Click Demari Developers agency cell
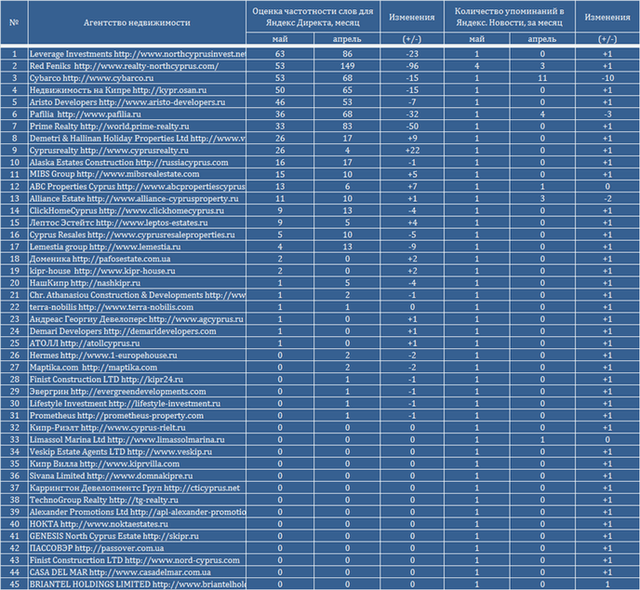The width and height of the screenshot is (640, 590). [137, 331]
